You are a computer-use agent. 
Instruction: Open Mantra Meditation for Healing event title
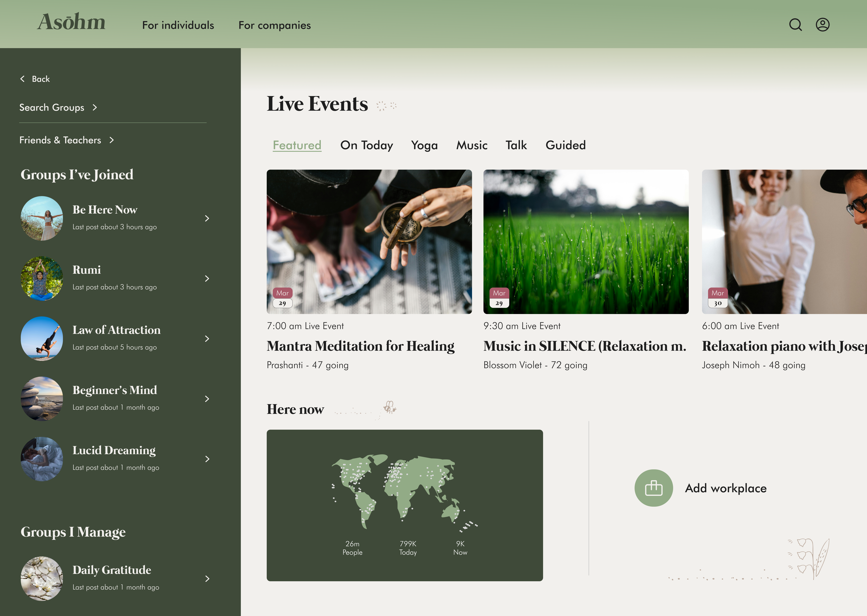[360, 346]
